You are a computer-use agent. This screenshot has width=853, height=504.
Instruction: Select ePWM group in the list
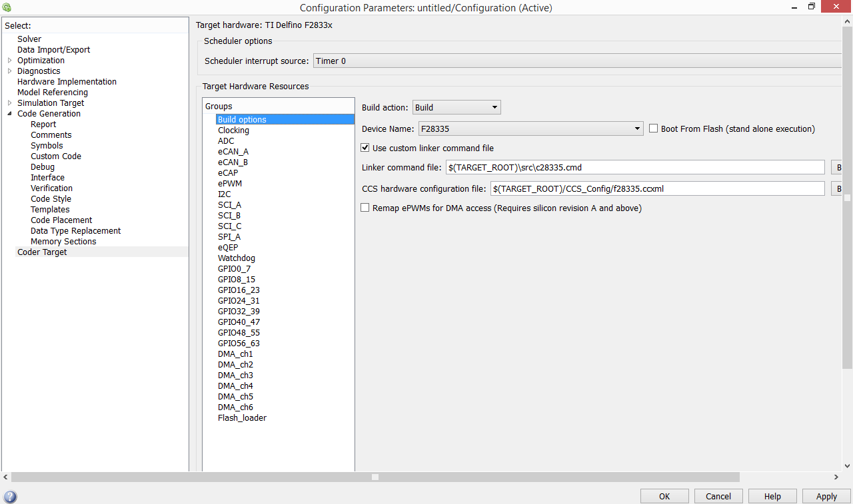[229, 184]
